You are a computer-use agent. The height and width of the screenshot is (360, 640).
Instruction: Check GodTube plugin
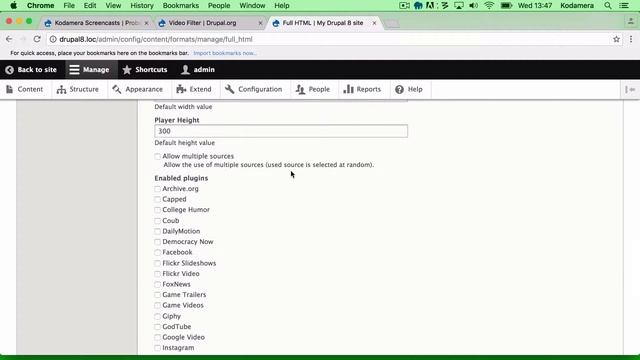(158, 327)
